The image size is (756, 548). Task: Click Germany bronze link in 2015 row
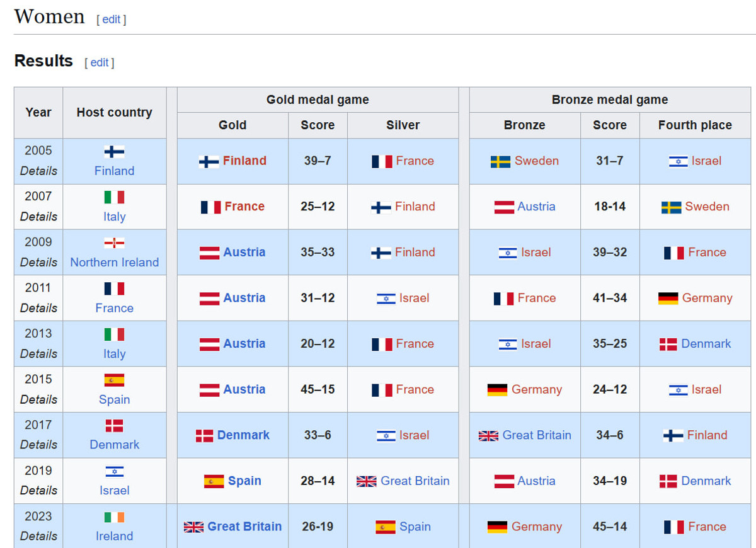click(x=536, y=390)
